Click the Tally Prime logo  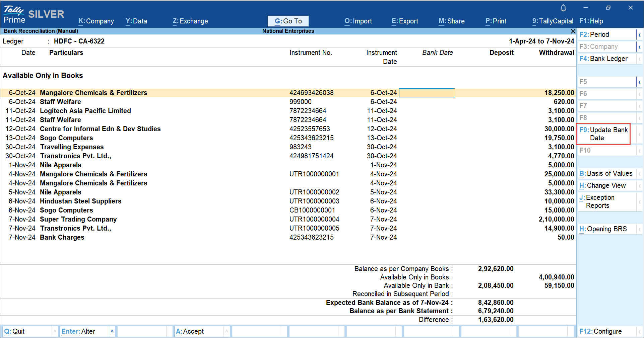tap(14, 15)
